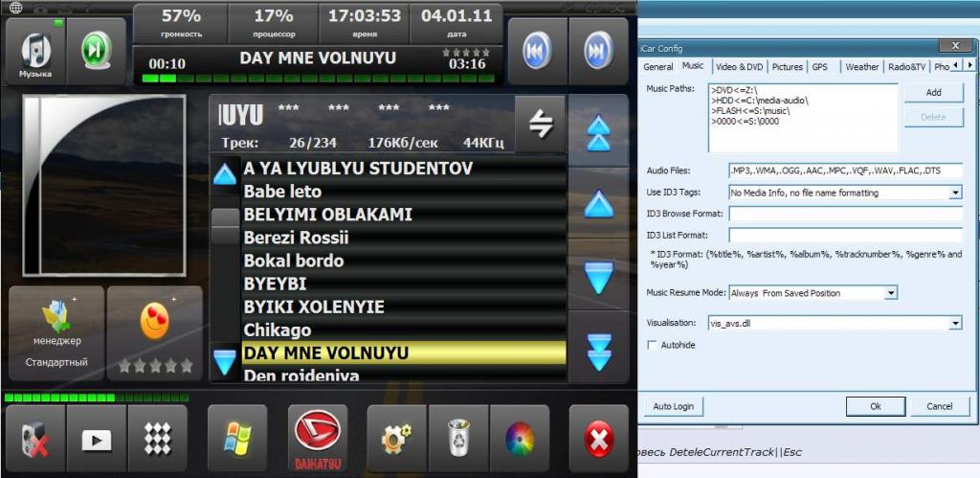Open the color wheel icon

519,440
